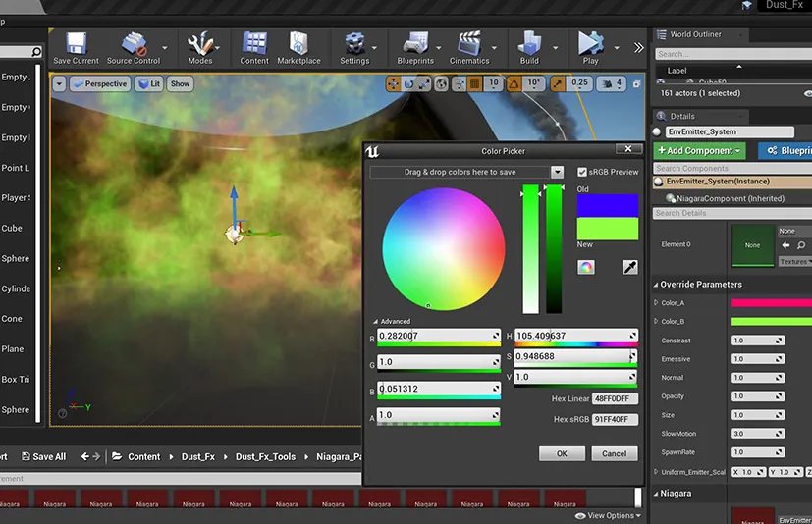
Task: Open the Cinematics toolbar icon
Action: tap(469, 48)
